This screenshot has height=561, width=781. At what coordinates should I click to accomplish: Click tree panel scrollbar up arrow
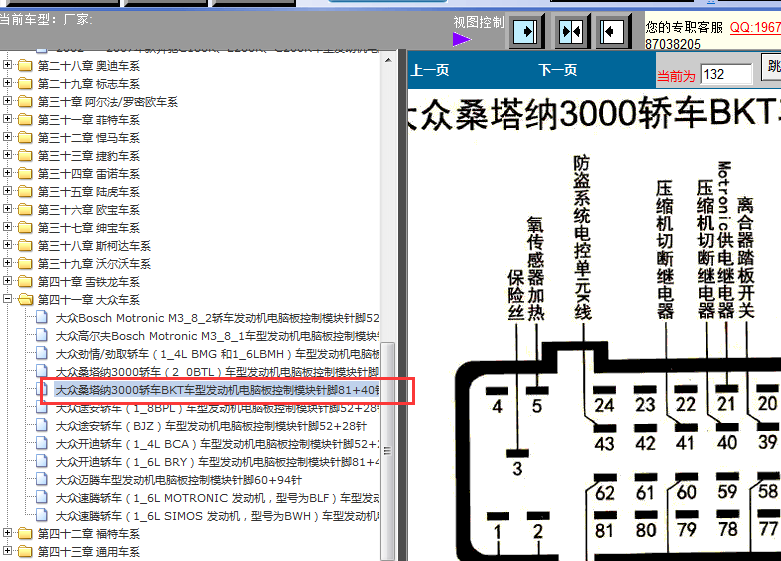click(388, 60)
